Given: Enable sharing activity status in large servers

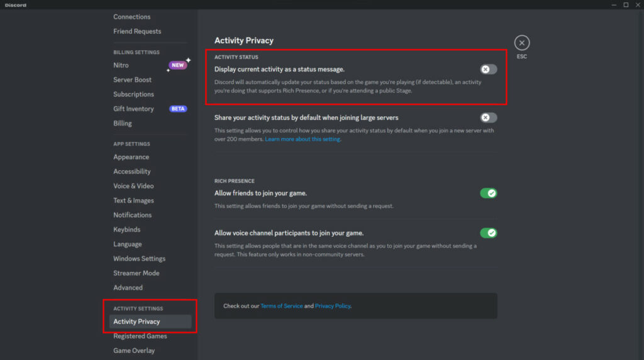Looking at the screenshot, I should (x=488, y=117).
